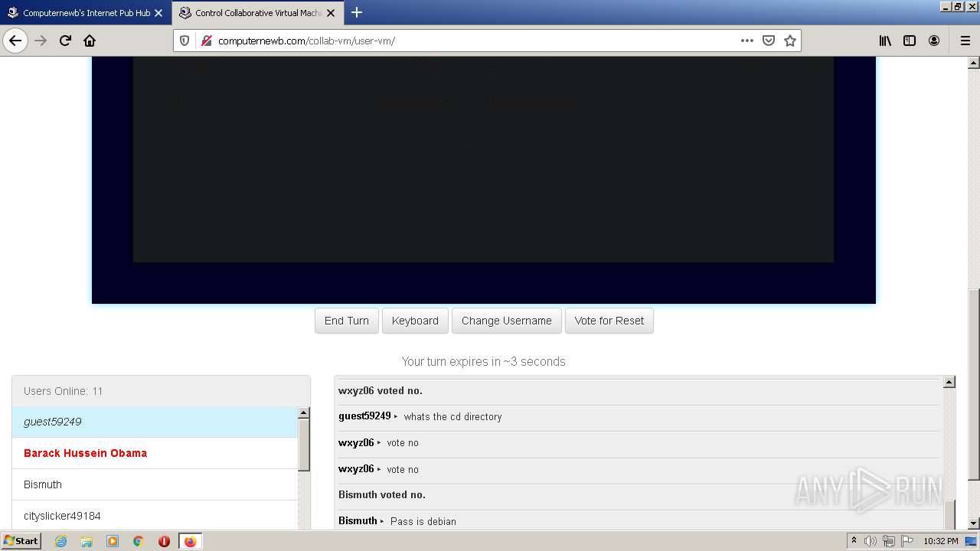Screen dimensions: 980x551
Task: Save page to Pocket icon
Action: click(x=769, y=41)
